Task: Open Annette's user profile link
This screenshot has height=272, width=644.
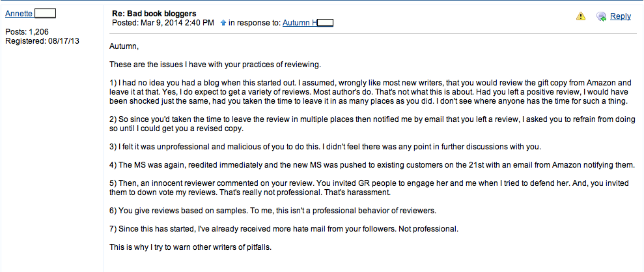Action: [20, 14]
